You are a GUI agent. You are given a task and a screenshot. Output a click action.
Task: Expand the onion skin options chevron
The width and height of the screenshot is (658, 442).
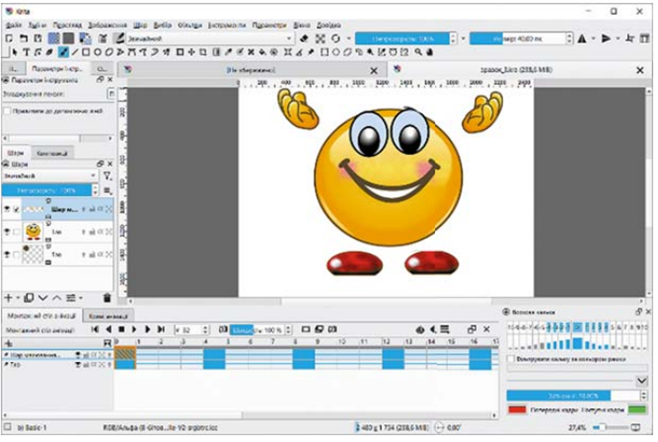click(641, 381)
